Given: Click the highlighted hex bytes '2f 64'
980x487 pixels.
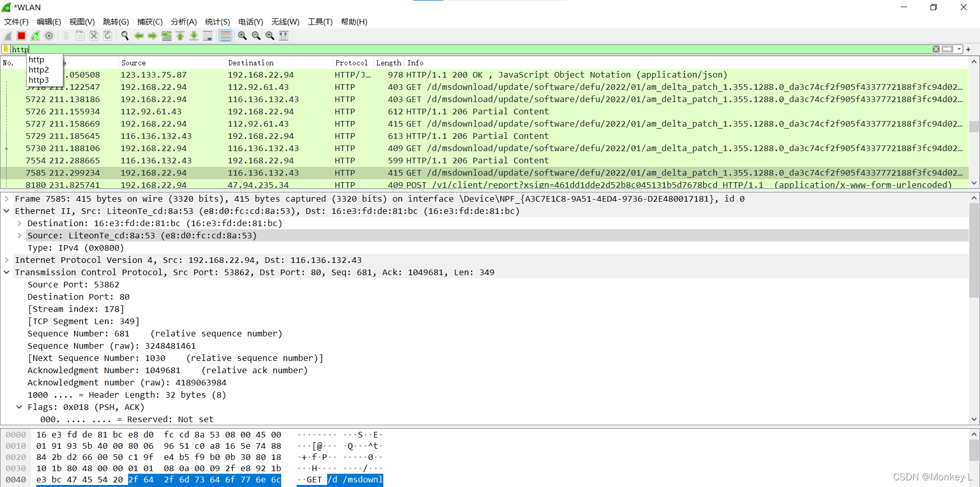Looking at the screenshot, I should pyautogui.click(x=141, y=480).
